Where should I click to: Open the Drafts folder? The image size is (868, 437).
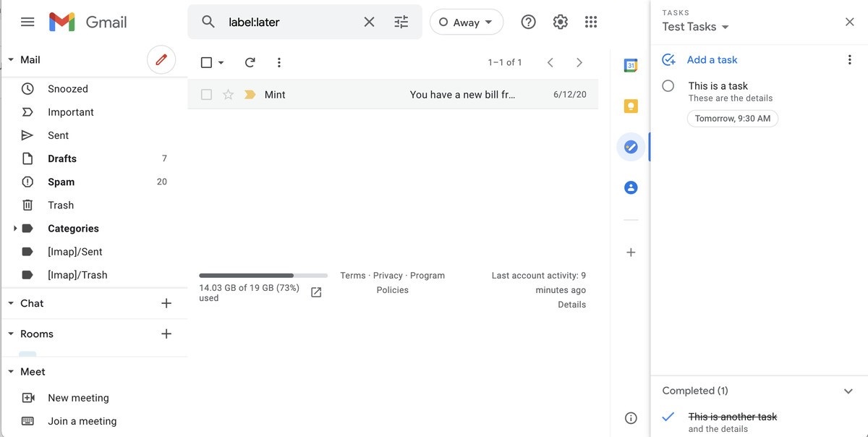point(62,158)
